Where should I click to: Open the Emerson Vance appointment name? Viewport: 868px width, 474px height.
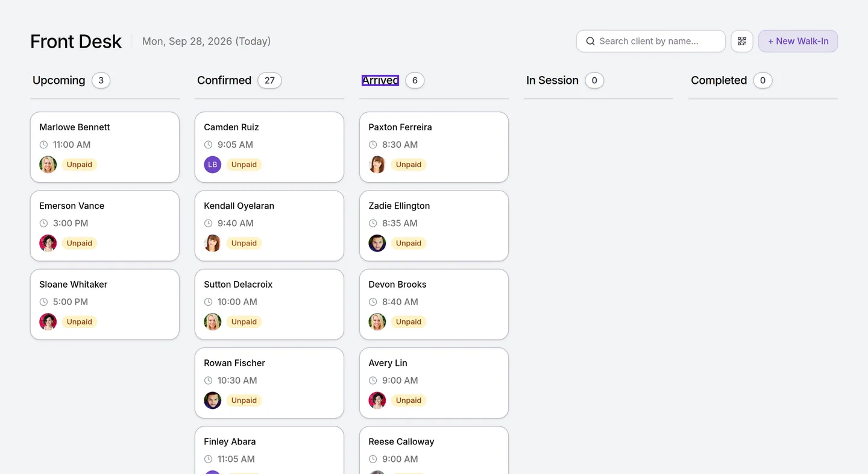pos(72,206)
